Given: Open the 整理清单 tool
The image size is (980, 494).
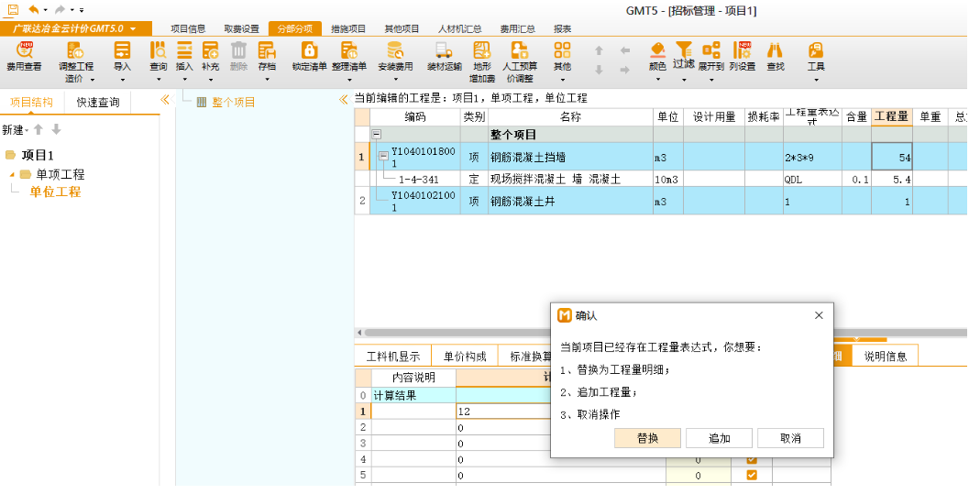Looking at the screenshot, I should [348, 51].
